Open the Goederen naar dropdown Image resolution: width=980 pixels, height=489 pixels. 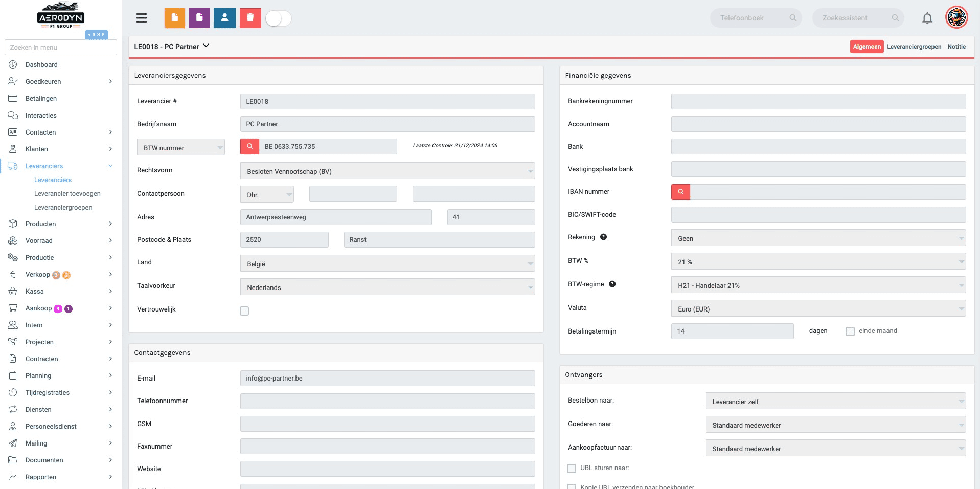pyautogui.click(x=836, y=425)
